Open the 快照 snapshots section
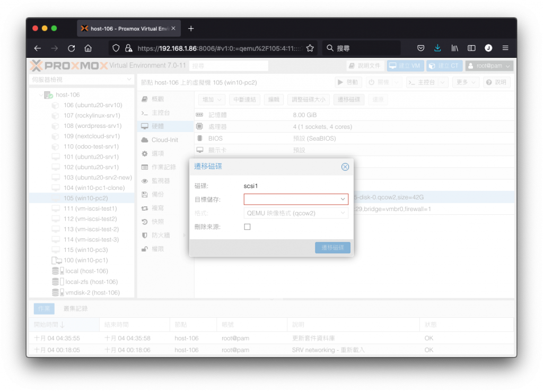This screenshot has width=543, height=392. pos(165,222)
